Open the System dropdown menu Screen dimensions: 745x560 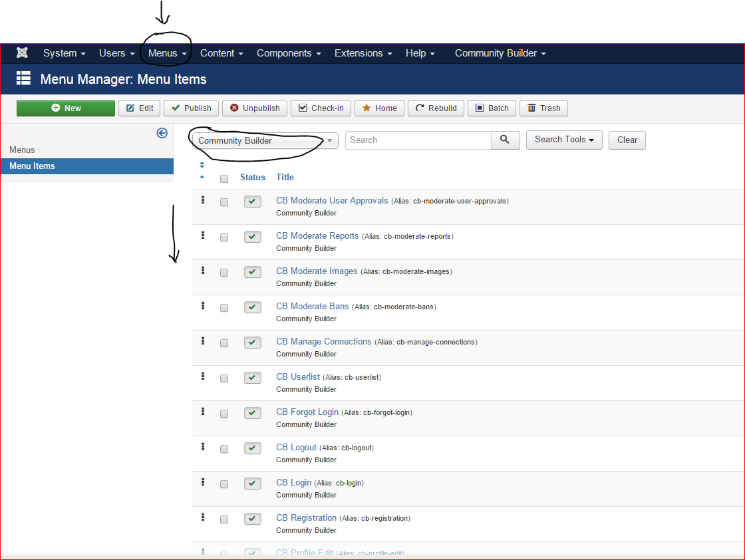pos(64,53)
